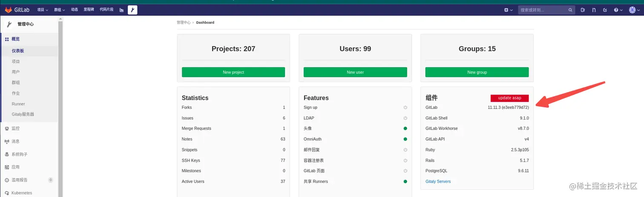The height and width of the screenshot is (197, 644).
Task: Open the To-Do list icon in top bar
Action: click(x=605, y=10)
